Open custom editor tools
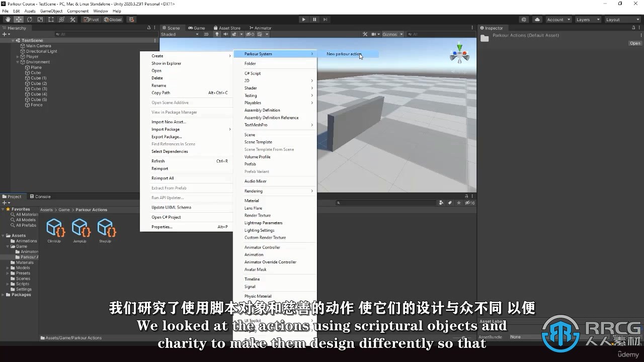Screen dimensions: 644x362 (73, 20)
